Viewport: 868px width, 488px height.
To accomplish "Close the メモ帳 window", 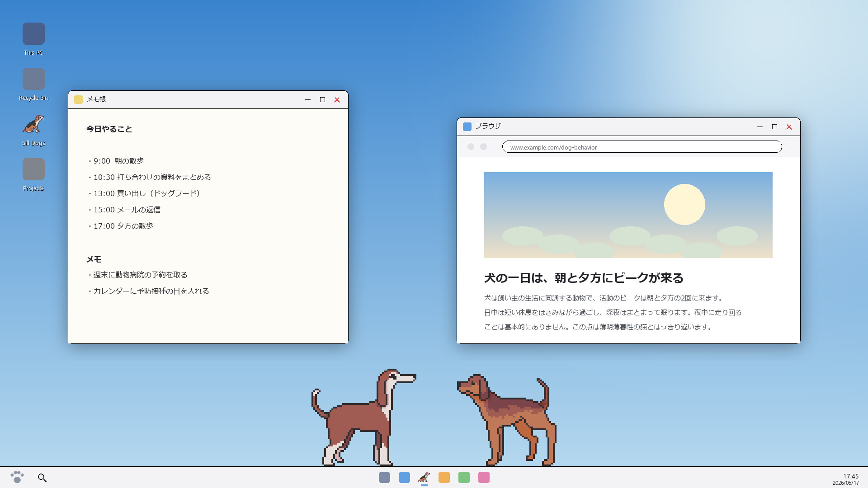I will point(337,100).
